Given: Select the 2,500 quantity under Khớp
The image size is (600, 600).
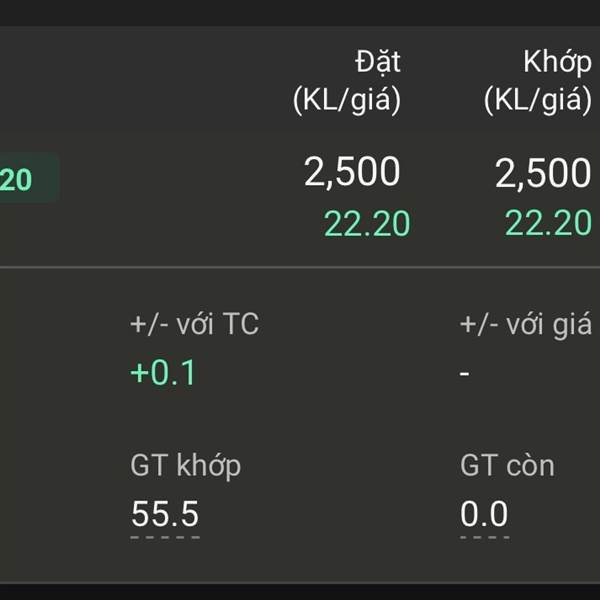Looking at the screenshot, I should 543,173.
